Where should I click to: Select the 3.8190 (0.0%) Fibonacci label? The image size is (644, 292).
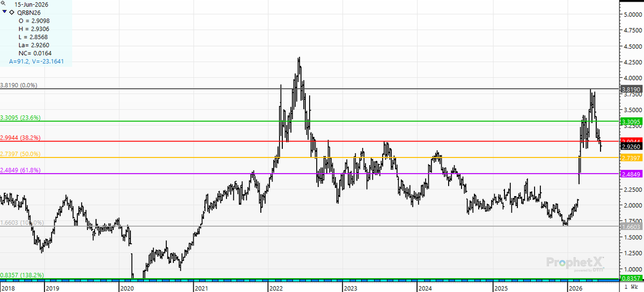pyautogui.click(x=19, y=85)
